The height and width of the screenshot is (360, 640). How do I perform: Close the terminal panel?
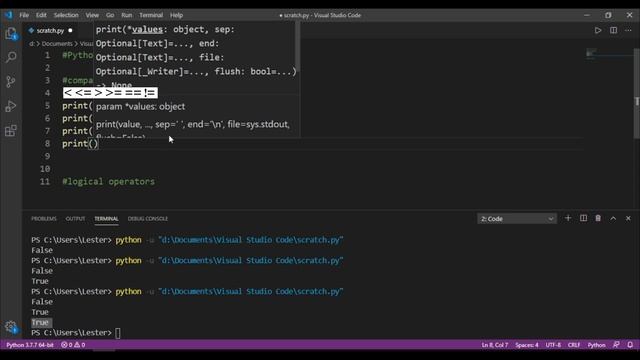point(628,218)
